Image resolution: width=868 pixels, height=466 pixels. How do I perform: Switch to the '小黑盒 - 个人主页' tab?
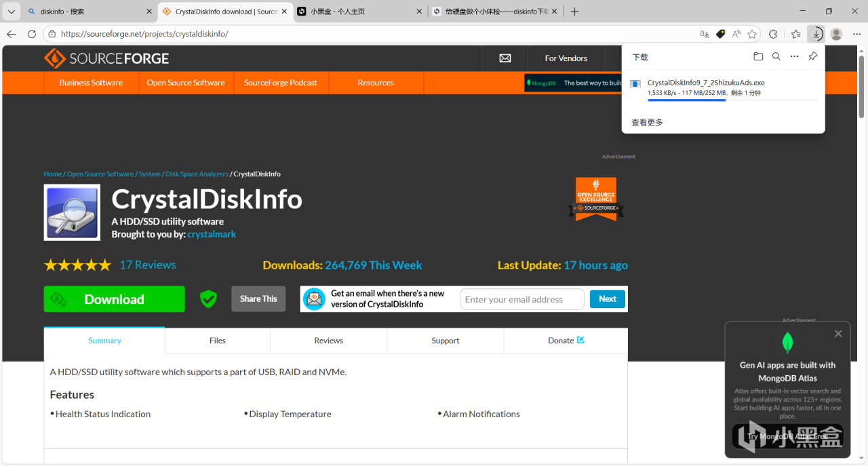pos(360,12)
